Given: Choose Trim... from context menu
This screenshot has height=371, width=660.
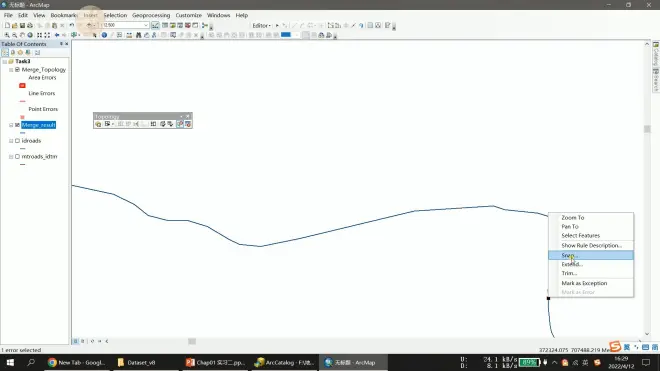Looking at the screenshot, I should [x=591, y=273].
